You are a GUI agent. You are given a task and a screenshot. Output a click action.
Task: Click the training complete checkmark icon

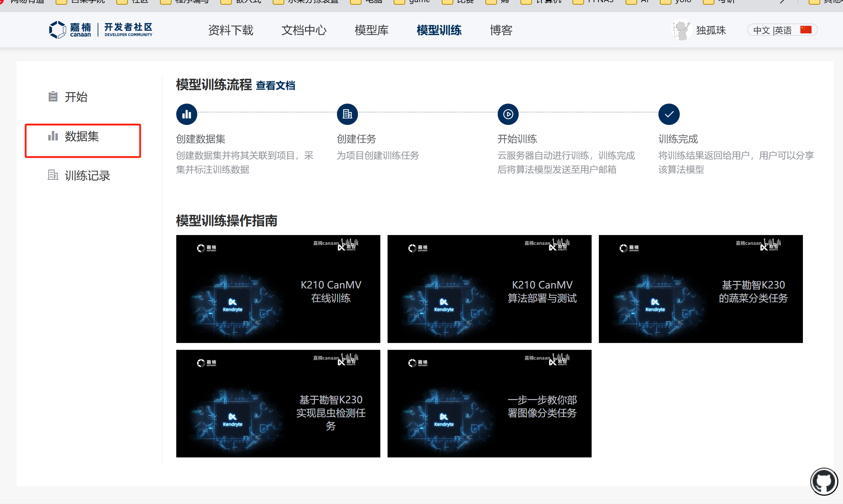click(669, 114)
